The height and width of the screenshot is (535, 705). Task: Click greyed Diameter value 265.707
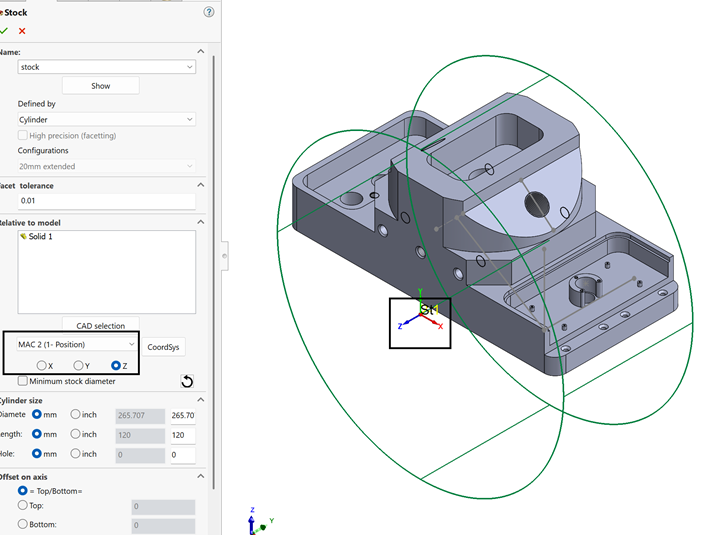tap(140, 415)
